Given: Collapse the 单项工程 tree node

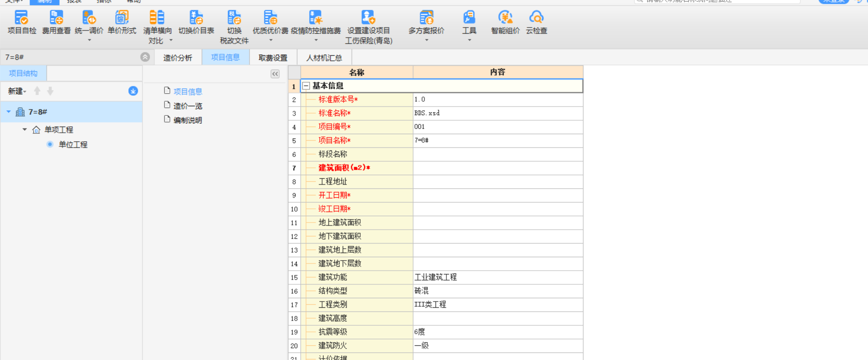Looking at the screenshot, I should pos(25,129).
